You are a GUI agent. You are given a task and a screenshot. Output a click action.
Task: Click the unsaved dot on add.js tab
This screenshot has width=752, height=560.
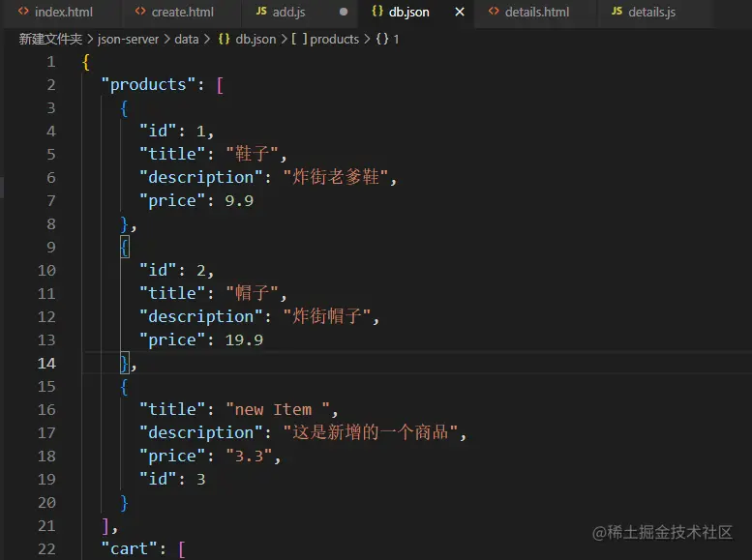coord(344,12)
